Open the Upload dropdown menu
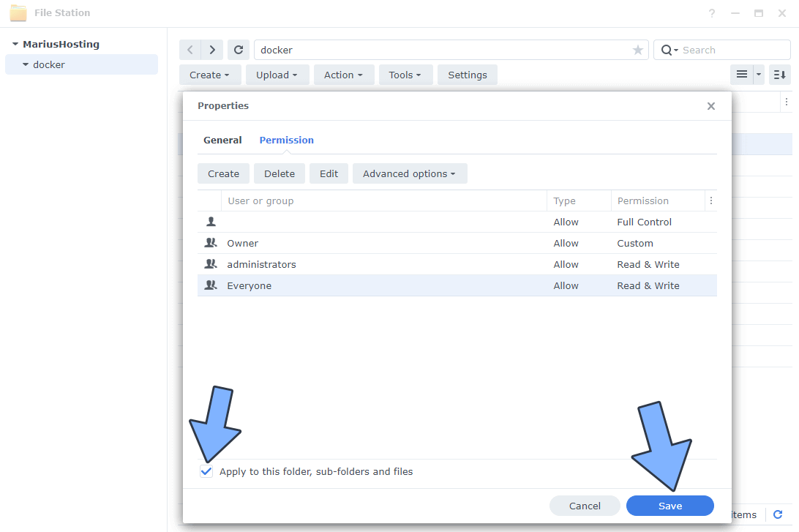799x532 pixels. (x=277, y=75)
